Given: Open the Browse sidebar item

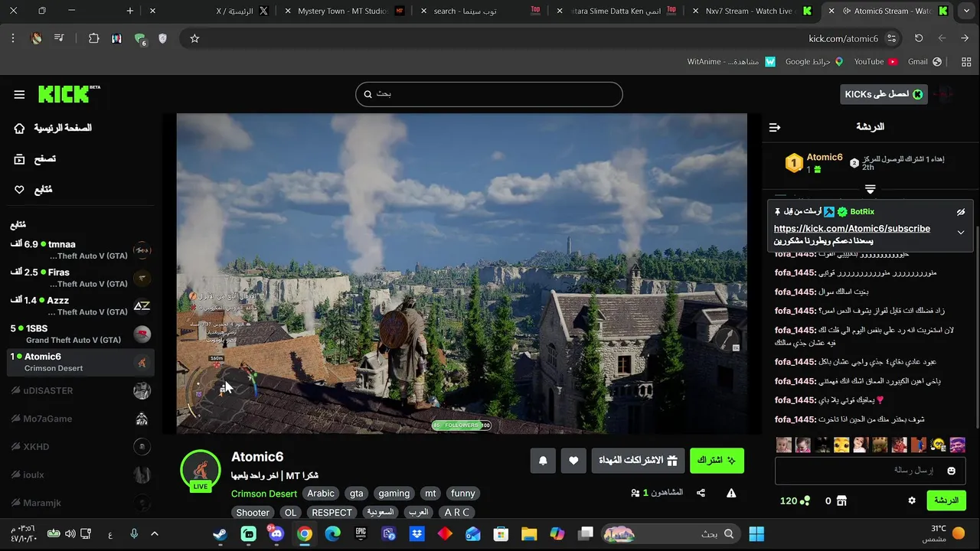Looking at the screenshot, I should pyautogui.click(x=35, y=159).
